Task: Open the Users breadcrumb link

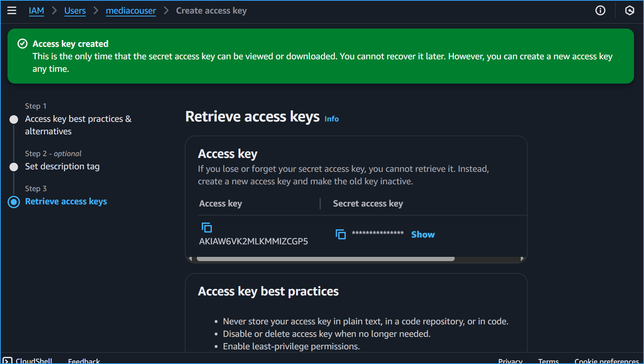Action: tap(75, 10)
